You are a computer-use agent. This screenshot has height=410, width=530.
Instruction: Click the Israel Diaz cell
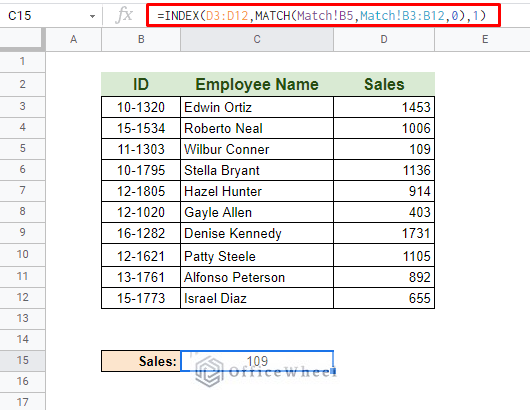pos(257,298)
